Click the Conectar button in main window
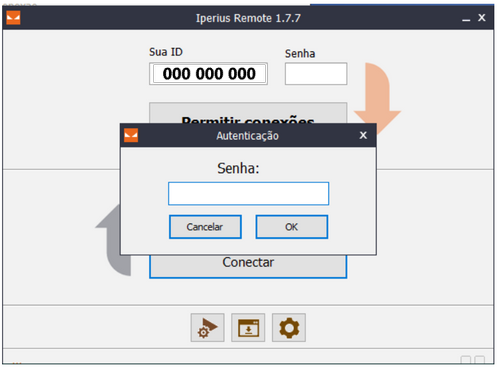Viewport: 500px width, 370px height. coord(248,266)
